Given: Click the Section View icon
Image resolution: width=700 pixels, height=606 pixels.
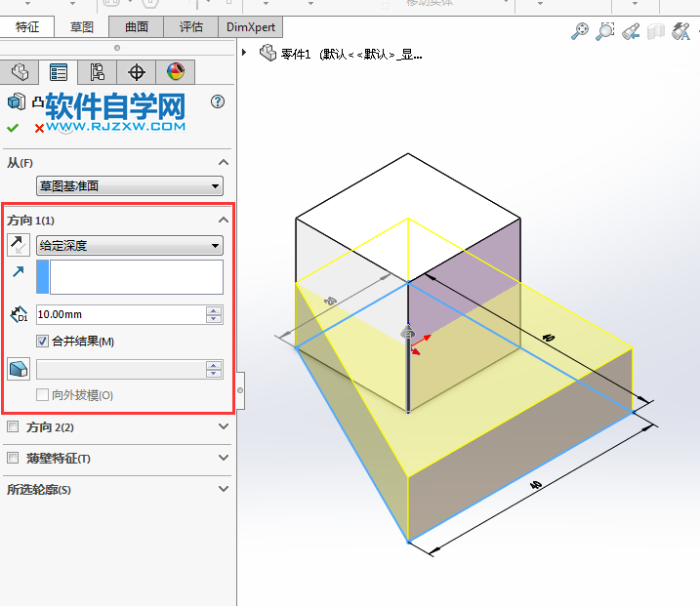Looking at the screenshot, I should 656,31.
